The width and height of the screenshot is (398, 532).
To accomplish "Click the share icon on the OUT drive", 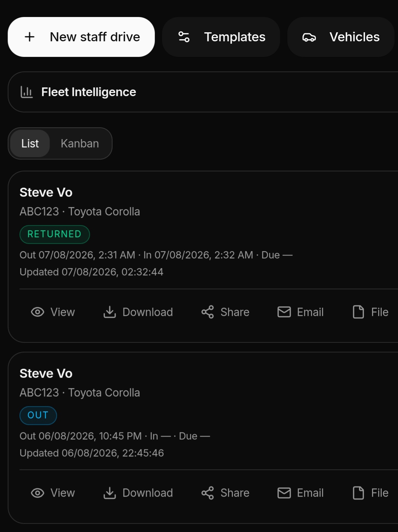I will [208, 493].
